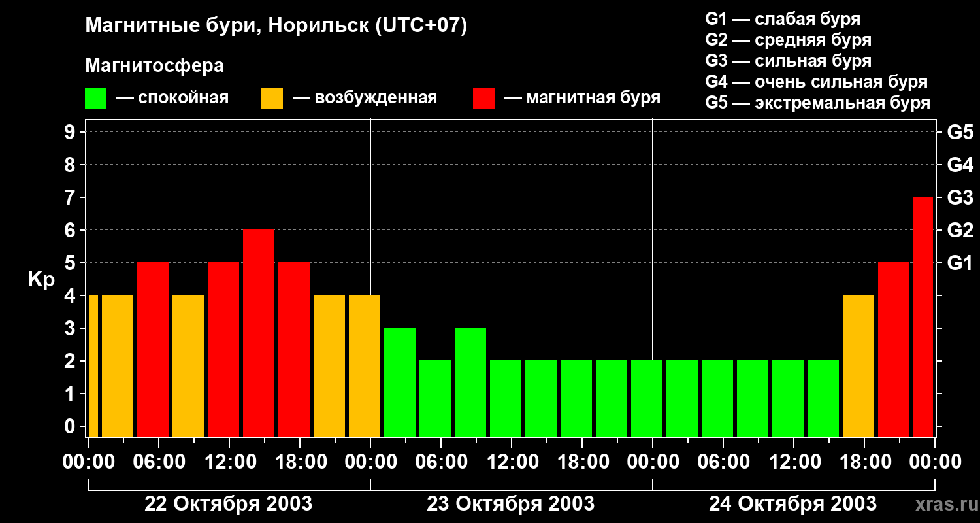Select the G2 label on the right axis
Screen dimensions: 980x523
tap(960, 230)
